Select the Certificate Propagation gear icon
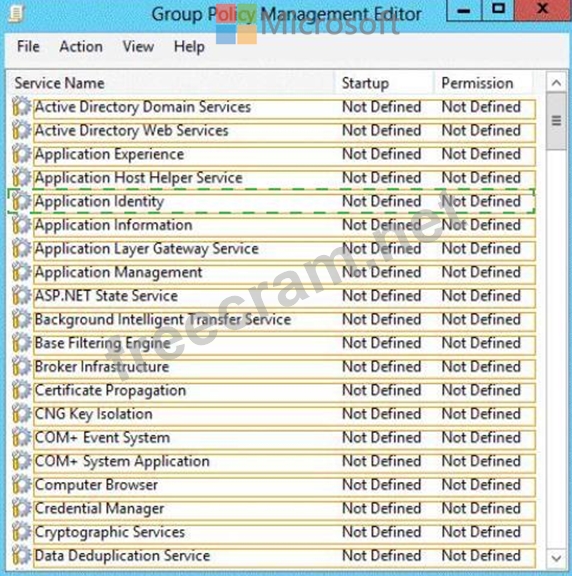This screenshot has height=576, width=572. point(21,390)
